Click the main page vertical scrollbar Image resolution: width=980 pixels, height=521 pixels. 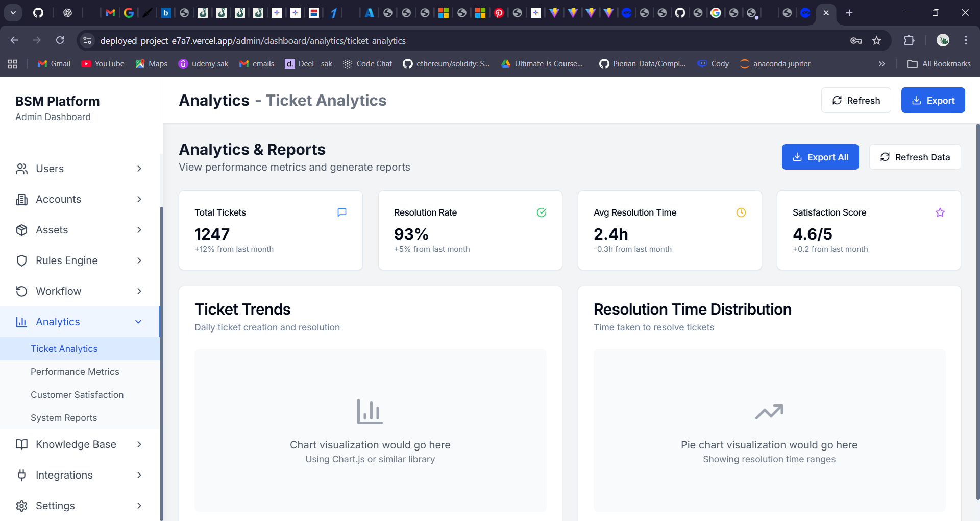[977, 312]
